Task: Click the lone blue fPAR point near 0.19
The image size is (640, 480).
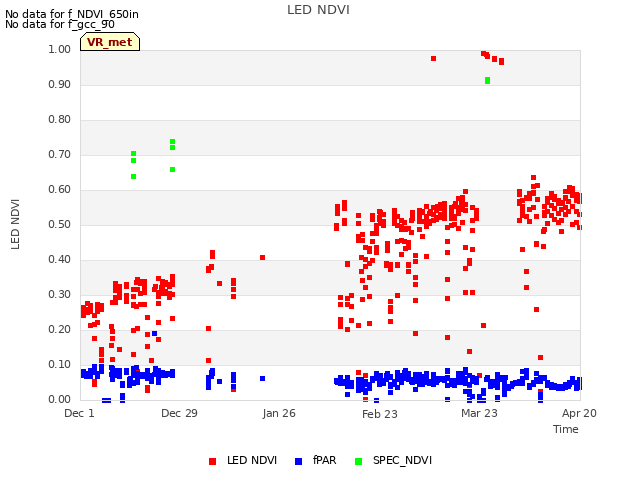Action: (154, 333)
